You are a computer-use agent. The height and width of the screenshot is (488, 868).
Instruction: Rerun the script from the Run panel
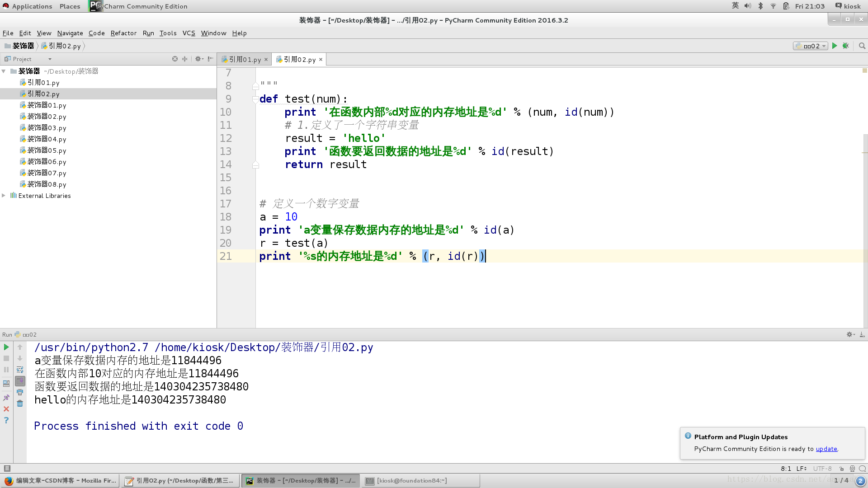click(6, 347)
